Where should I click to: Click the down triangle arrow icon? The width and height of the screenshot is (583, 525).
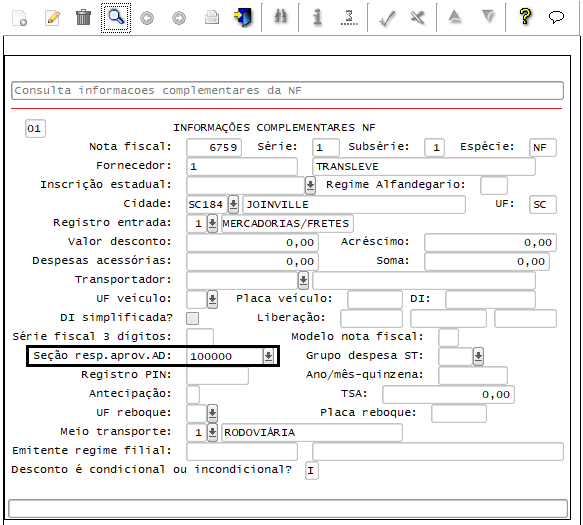(488, 17)
